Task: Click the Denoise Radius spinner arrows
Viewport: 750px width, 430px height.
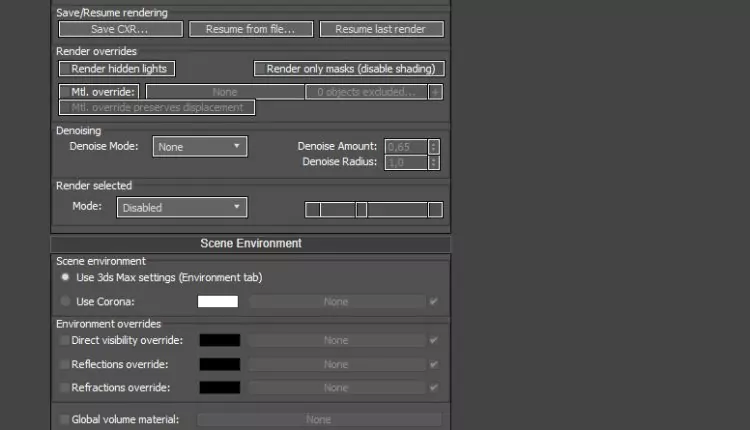Action: 434,162
